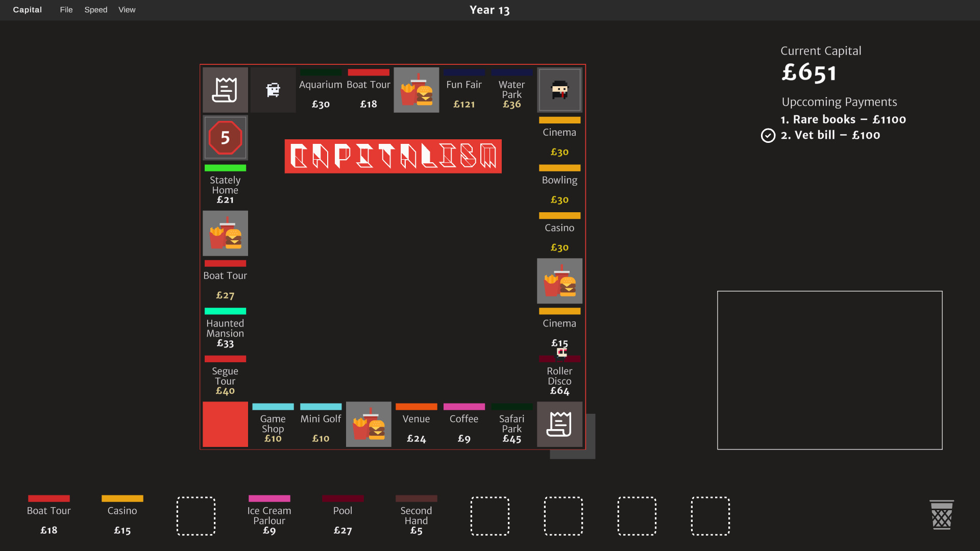Click the player token ninja icon
Viewport: 980px width, 551px height.
(x=559, y=89)
